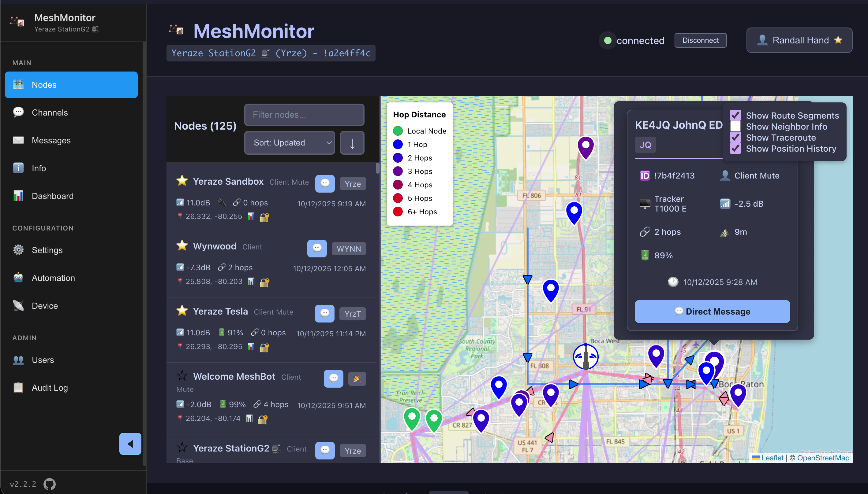Viewport: 868px width, 494px height.
Task: Uncheck Show Route Segments
Action: coord(735,115)
